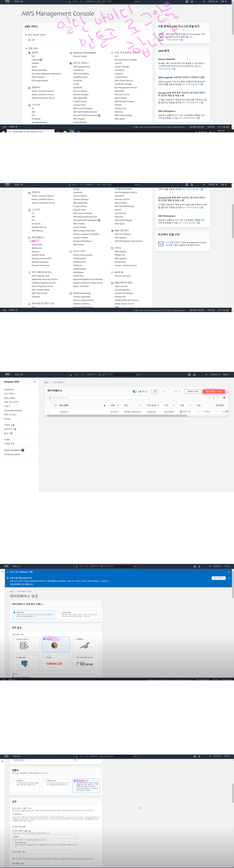Open Automated backups in the RDS sidebar
The width and height of the screenshot is (234, 868).
[13, 410]
